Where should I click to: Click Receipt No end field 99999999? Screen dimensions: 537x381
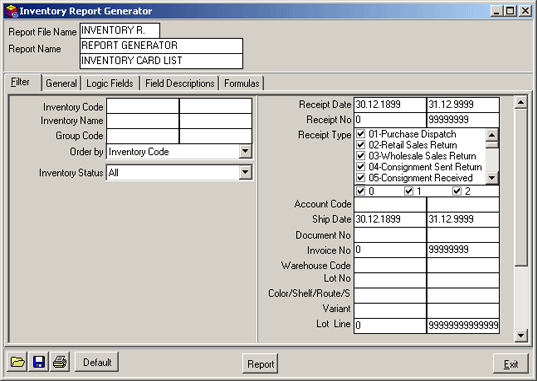pyautogui.click(x=463, y=120)
